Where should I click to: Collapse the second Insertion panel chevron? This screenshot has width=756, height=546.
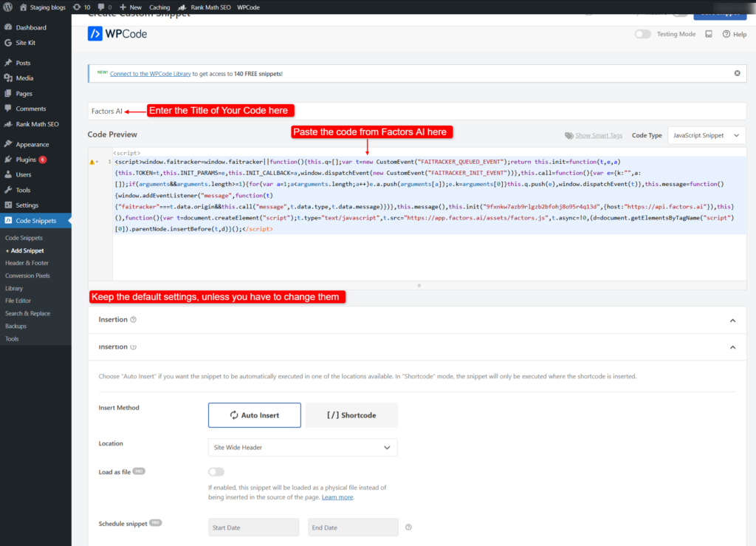coord(733,347)
